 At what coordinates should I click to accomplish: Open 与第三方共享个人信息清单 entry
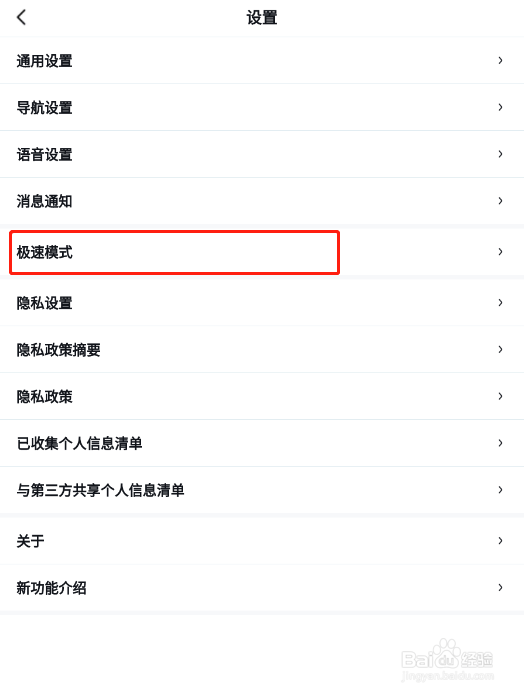262,490
